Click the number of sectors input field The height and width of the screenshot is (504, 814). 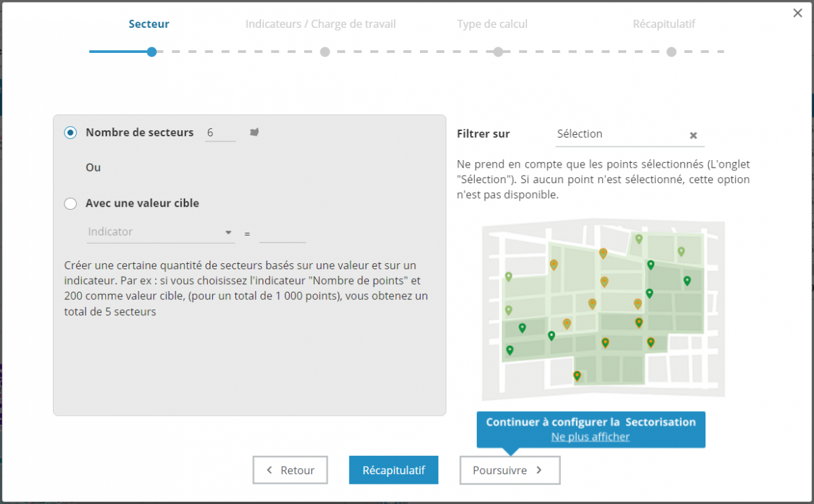click(220, 133)
